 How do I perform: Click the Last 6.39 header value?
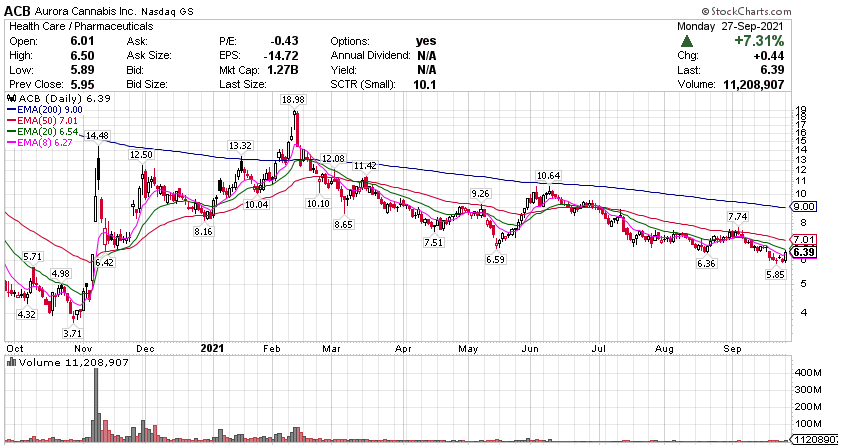[773, 70]
